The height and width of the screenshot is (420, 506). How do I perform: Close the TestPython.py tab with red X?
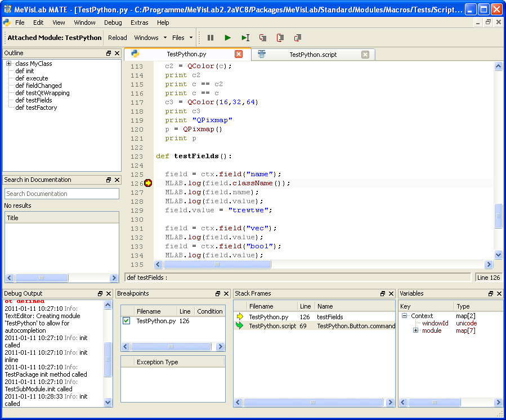(239, 54)
